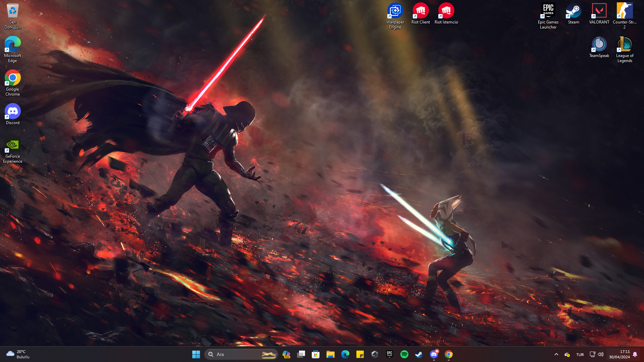Switch to Google Chrome on the taskbar
The image size is (644, 362).
[x=449, y=354]
